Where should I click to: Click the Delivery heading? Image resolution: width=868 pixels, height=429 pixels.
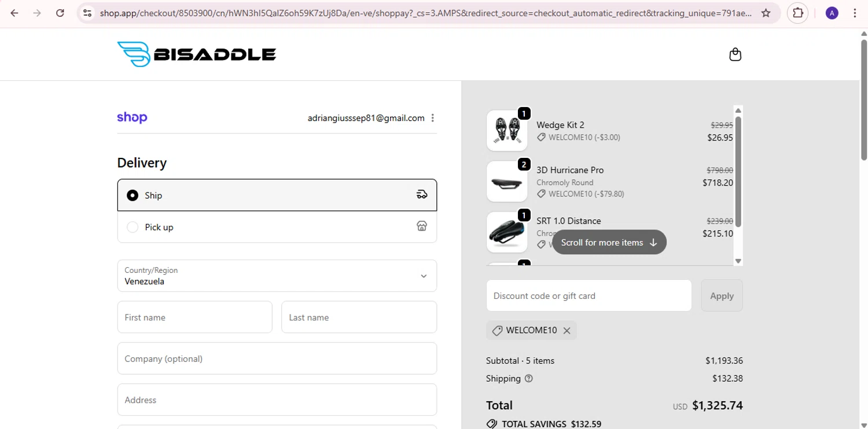142,163
